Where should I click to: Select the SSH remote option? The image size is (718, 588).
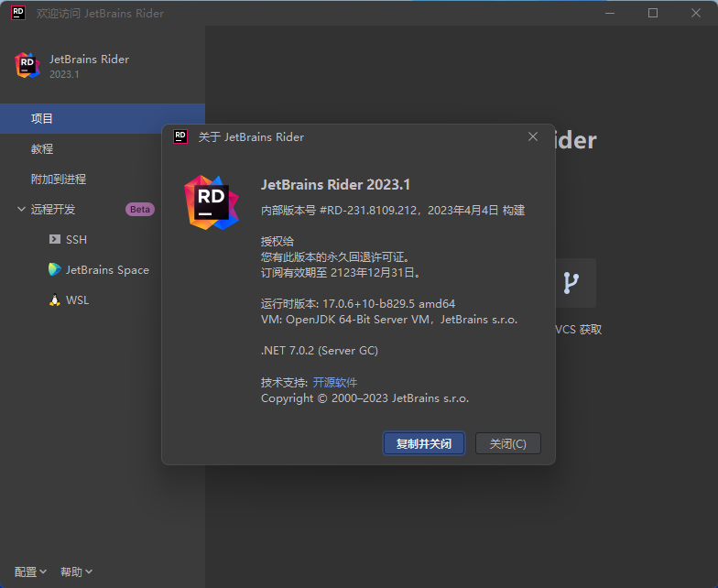[76, 239]
